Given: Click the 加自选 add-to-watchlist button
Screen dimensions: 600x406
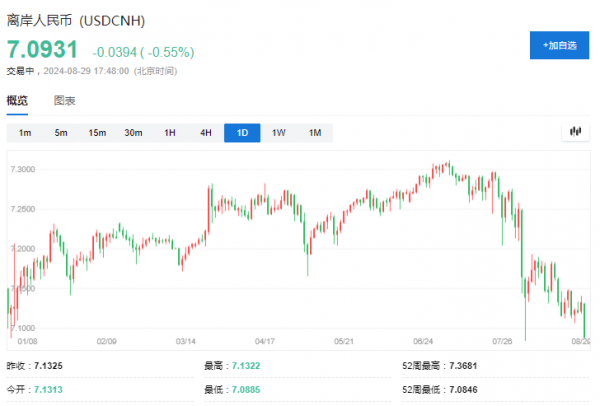Looking at the screenshot, I should click(x=559, y=45).
